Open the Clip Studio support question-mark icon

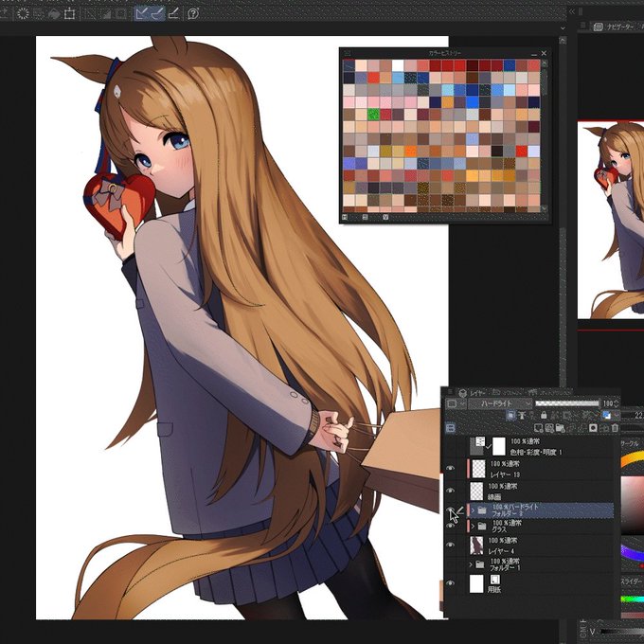coord(193,13)
